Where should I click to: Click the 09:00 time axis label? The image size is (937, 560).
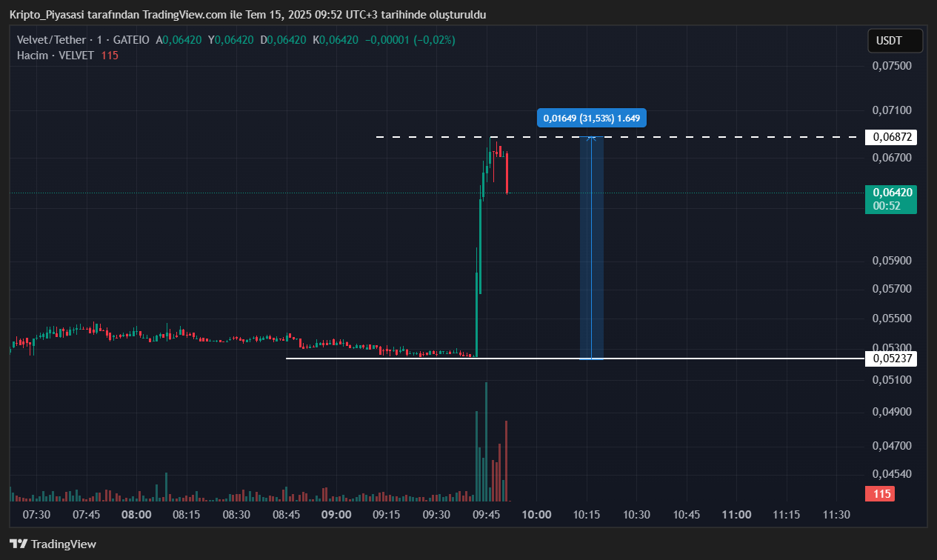(x=336, y=515)
